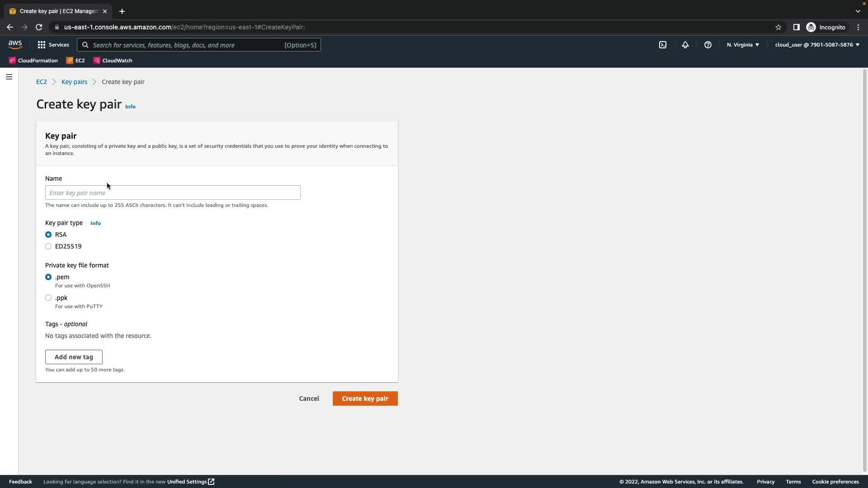The width and height of the screenshot is (868, 488).
Task: Click the help question mark icon
Action: 708,45
